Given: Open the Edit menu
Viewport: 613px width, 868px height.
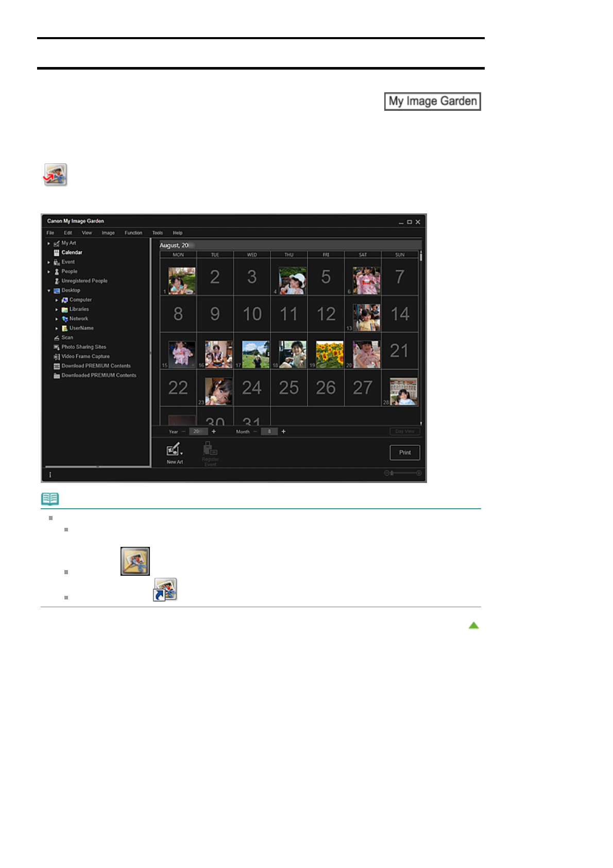Looking at the screenshot, I should (x=68, y=233).
